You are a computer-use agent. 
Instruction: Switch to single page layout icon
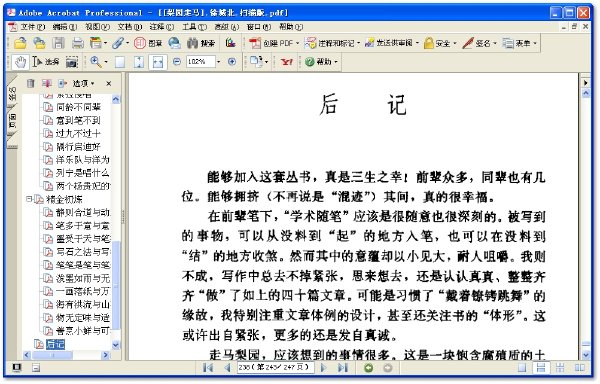click(522, 368)
